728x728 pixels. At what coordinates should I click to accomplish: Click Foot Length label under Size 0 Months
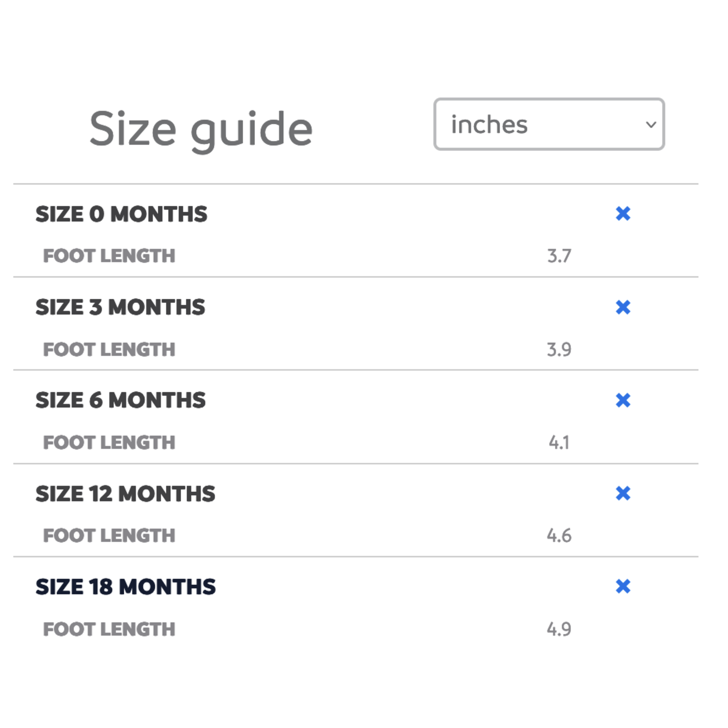point(109,256)
